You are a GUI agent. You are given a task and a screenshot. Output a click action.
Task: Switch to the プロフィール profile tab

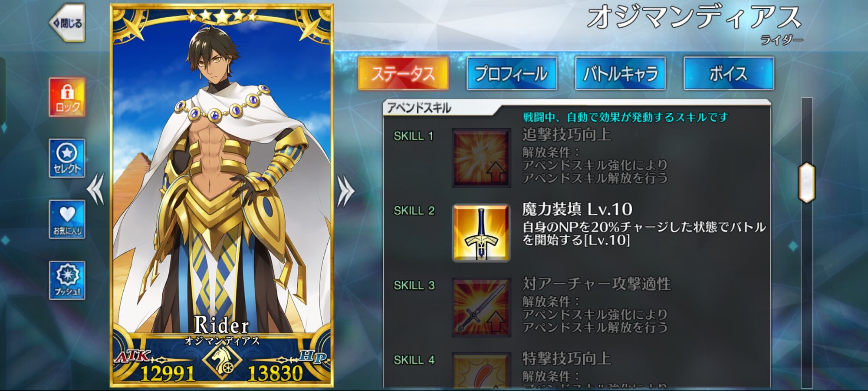click(x=512, y=73)
